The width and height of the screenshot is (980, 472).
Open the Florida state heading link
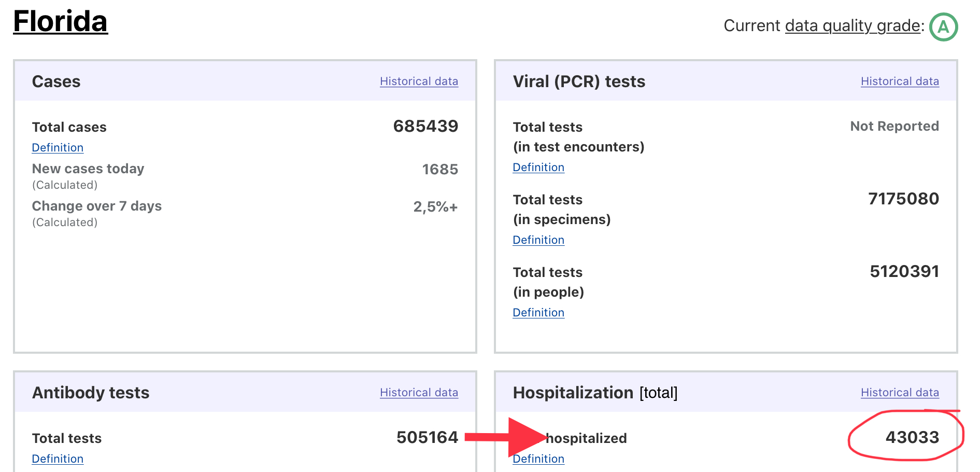[61, 22]
